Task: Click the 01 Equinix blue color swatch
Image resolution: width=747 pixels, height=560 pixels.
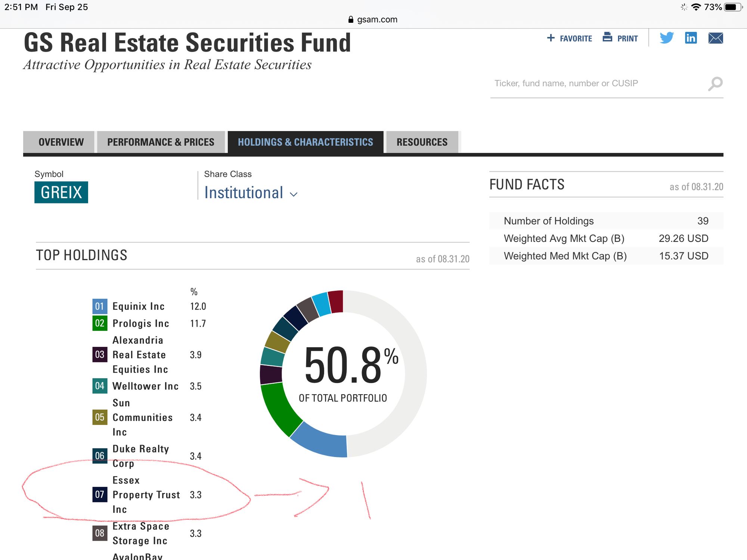Action: [99, 307]
